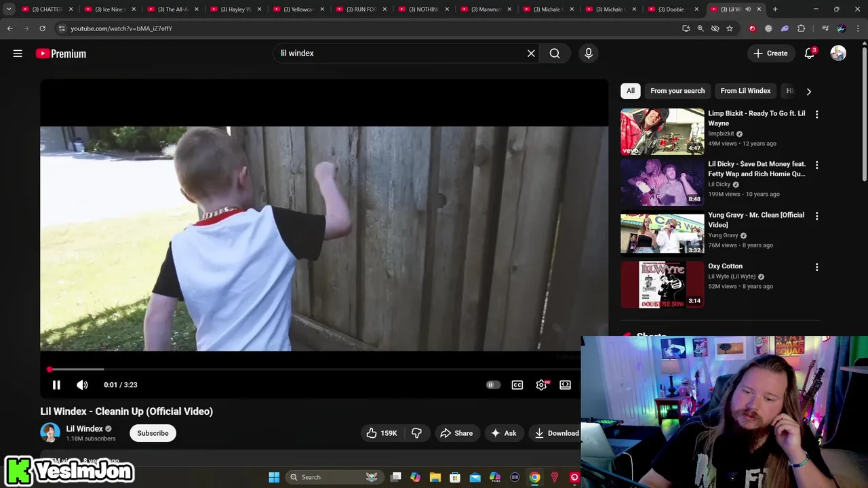This screenshot has width=868, height=488.
Task: Open the Chrome tab search dropdown
Action: (x=9, y=9)
